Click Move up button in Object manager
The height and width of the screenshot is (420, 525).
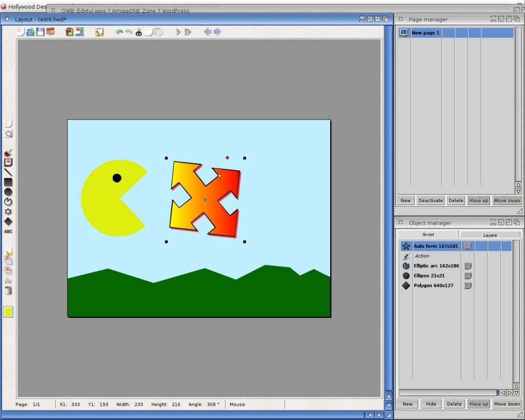[478, 404]
